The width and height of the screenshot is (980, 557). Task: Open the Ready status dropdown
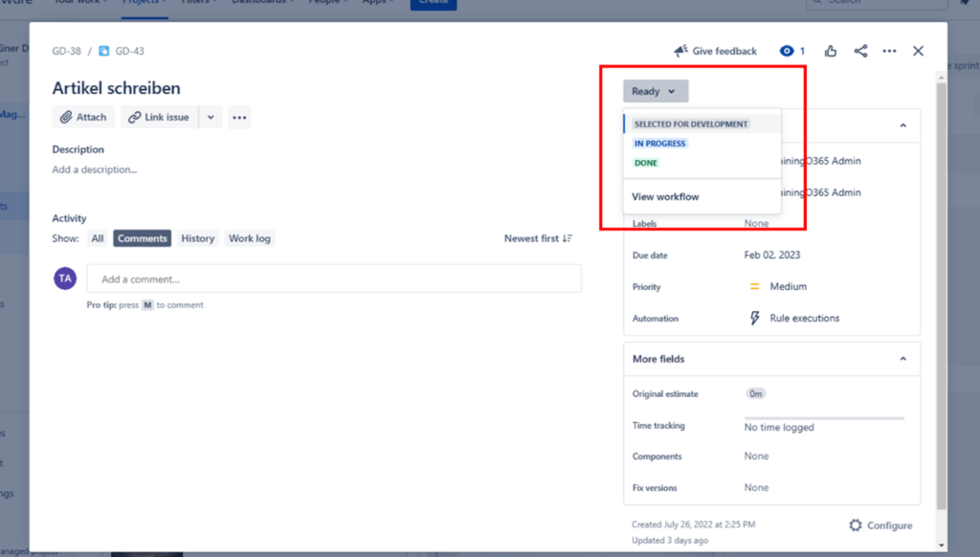[656, 91]
